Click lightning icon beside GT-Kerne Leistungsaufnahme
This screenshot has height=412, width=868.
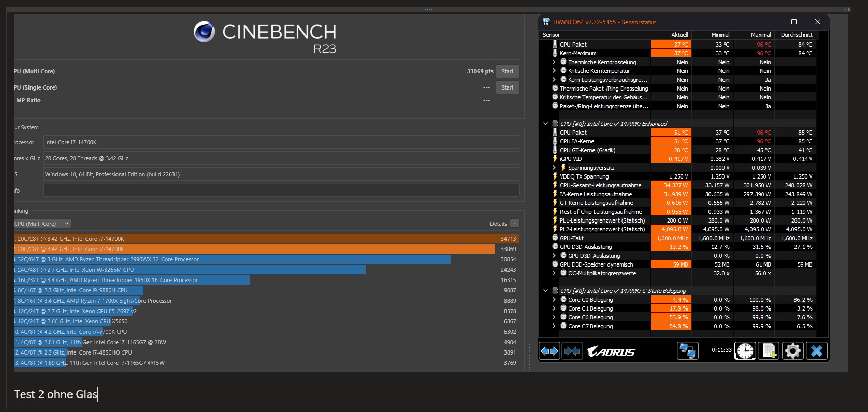point(555,203)
